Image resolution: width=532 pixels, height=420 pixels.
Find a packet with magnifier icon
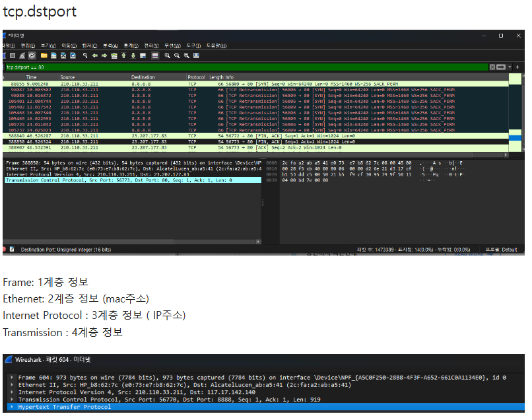pos(85,55)
